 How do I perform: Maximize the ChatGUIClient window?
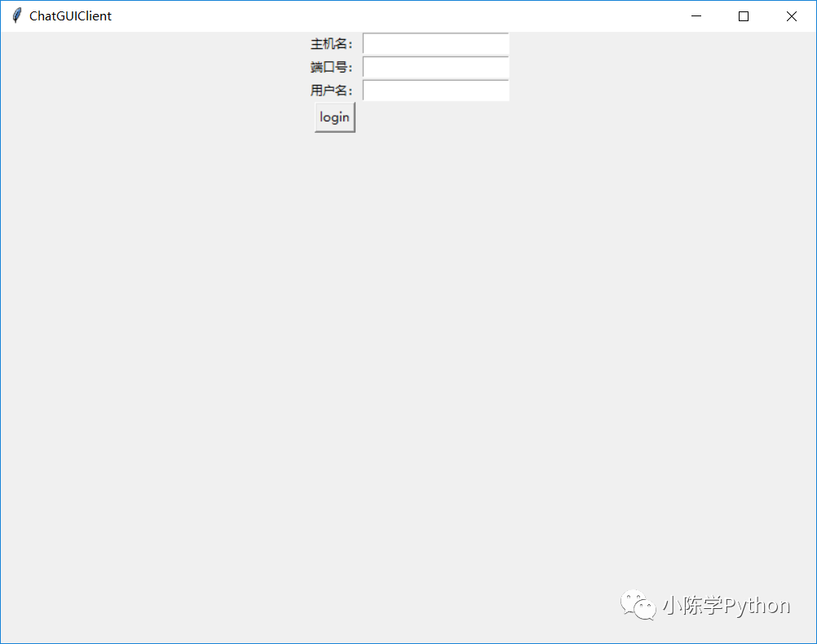pos(744,16)
